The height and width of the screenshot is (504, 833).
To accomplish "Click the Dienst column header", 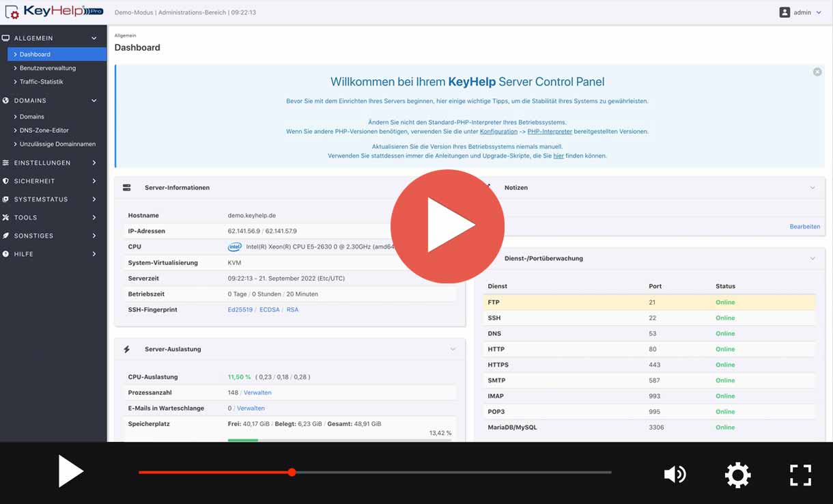I will [497, 286].
